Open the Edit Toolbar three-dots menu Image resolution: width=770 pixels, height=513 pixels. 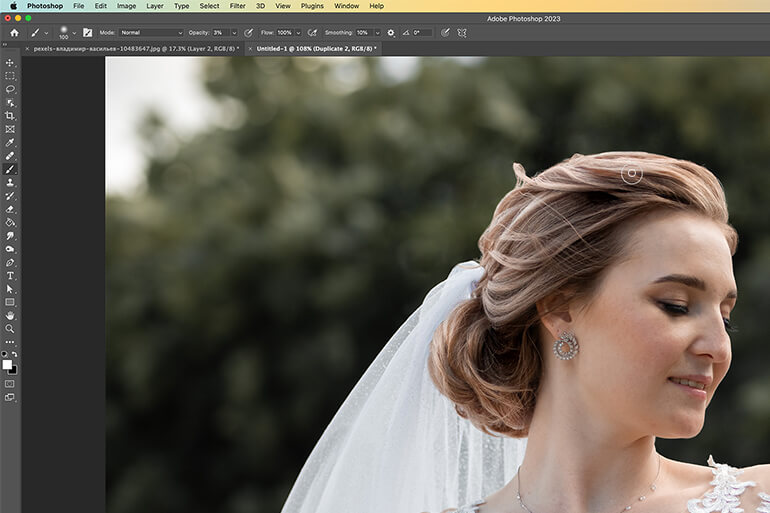tap(10, 342)
